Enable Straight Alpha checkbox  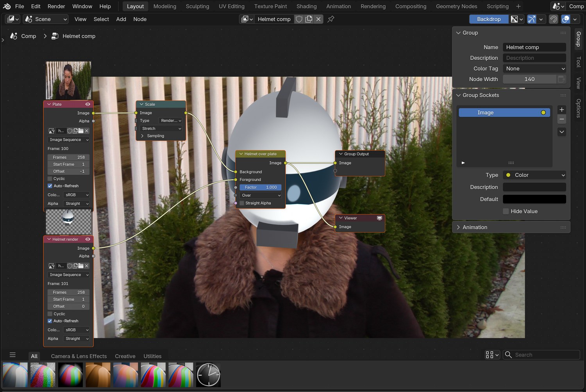(242, 203)
